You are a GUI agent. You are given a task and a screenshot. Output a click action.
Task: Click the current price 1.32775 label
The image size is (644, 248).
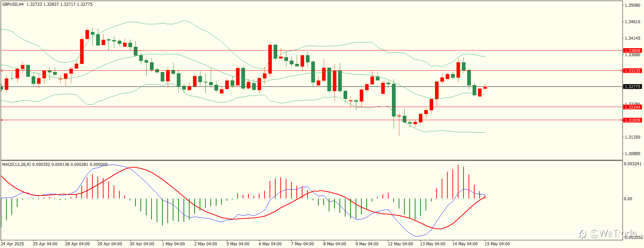(x=632, y=87)
